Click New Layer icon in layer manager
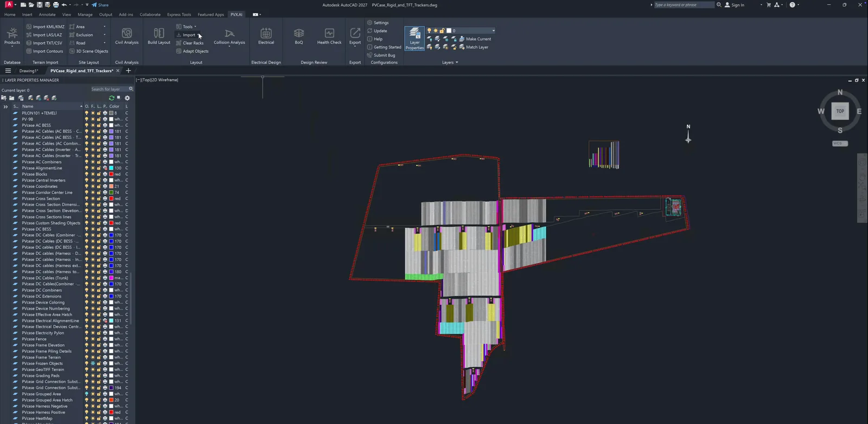Screen dimensions: 868x424 coord(30,98)
